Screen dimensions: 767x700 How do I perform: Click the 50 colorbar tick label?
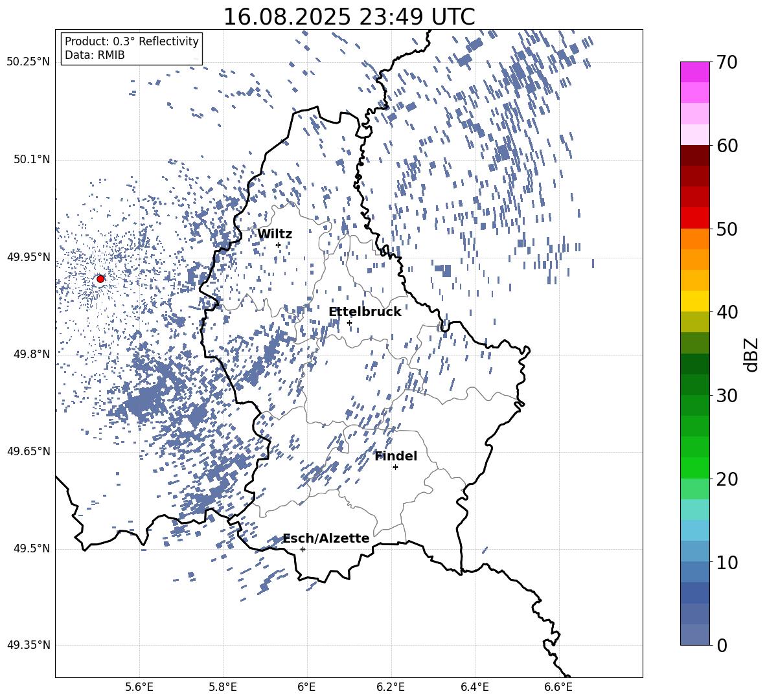pyautogui.click(x=727, y=229)
